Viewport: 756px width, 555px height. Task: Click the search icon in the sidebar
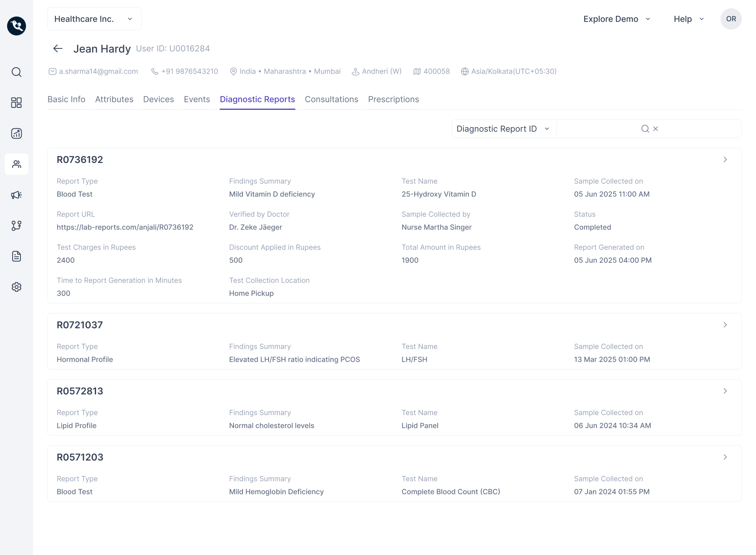tap(17, 72)
